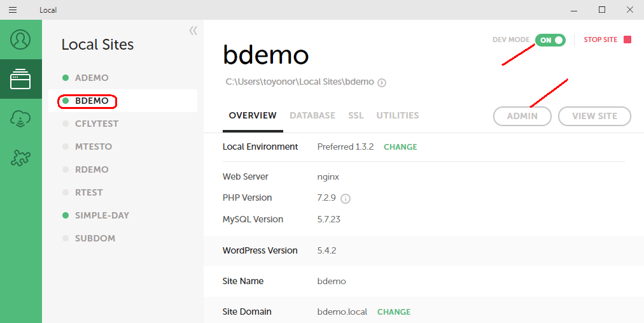The width and height of the screenshot is (644, 323).
Task: Collapse the Local Sites sidebar panel
Action: 193,31
